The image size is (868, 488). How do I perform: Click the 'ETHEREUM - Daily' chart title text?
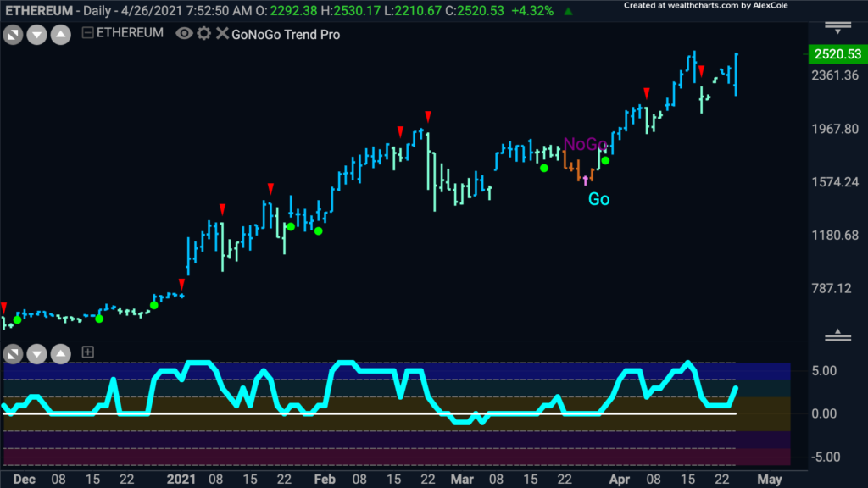pos(58,11)
